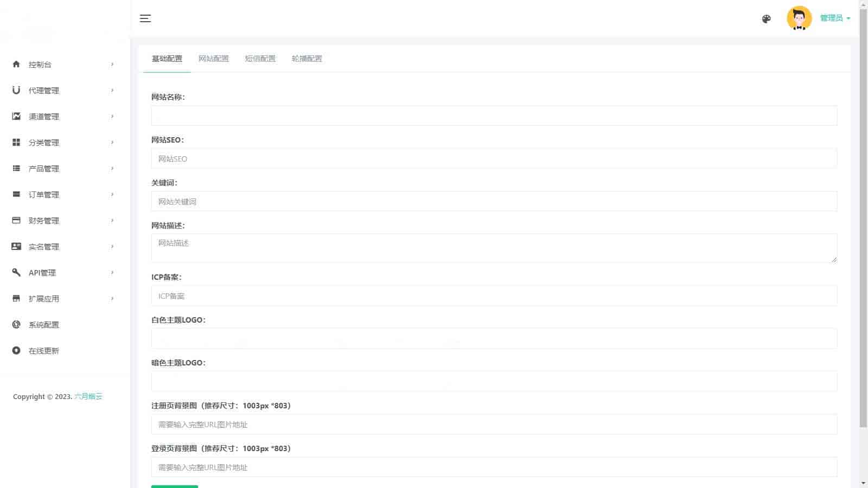Open the 管理员 user dropdown

(834, 18)
